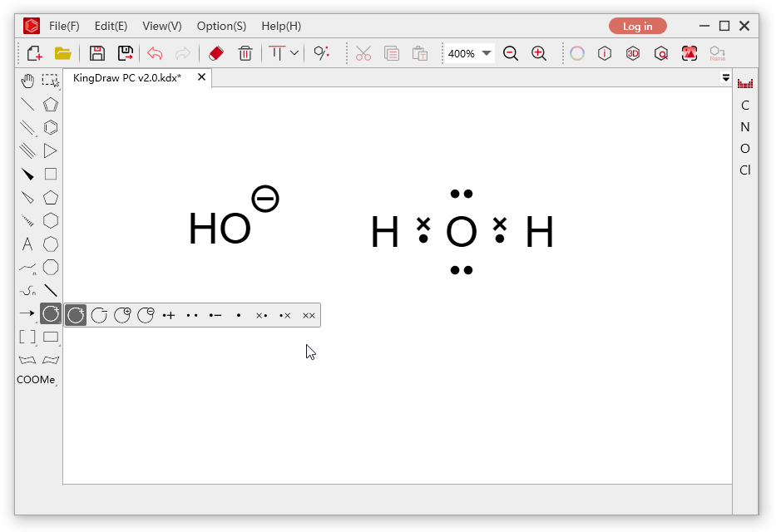
Task: Click the trash can Delete icon
Action: tap(245, 53)
